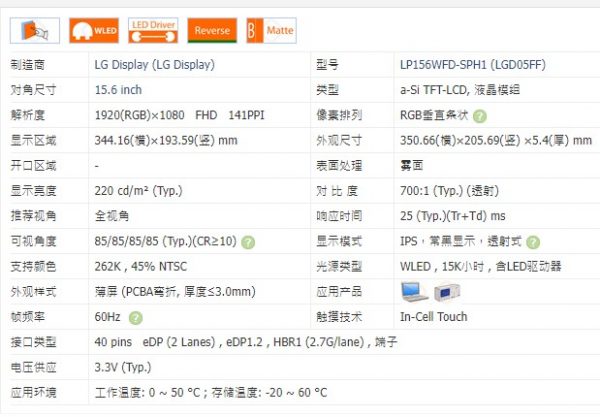Select panel type a-Si TFT-LCD value
Viewport: 600px width, 417px height.
click(460, 90)
